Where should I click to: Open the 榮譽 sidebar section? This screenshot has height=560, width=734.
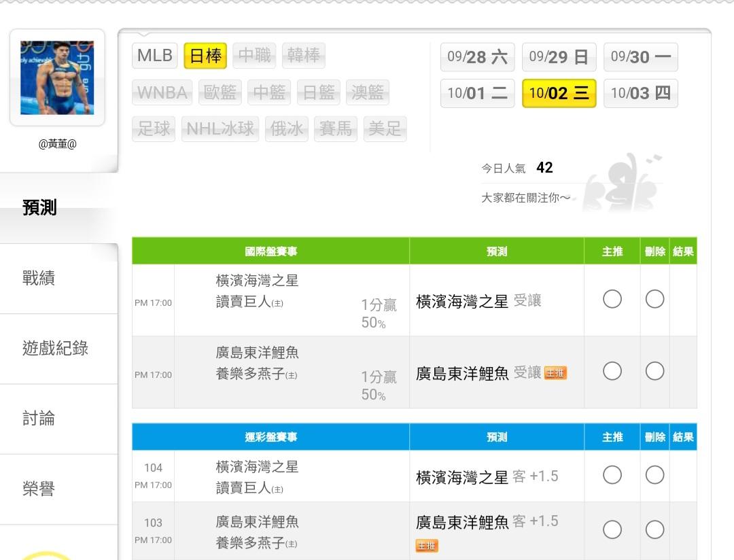(58, 489)
